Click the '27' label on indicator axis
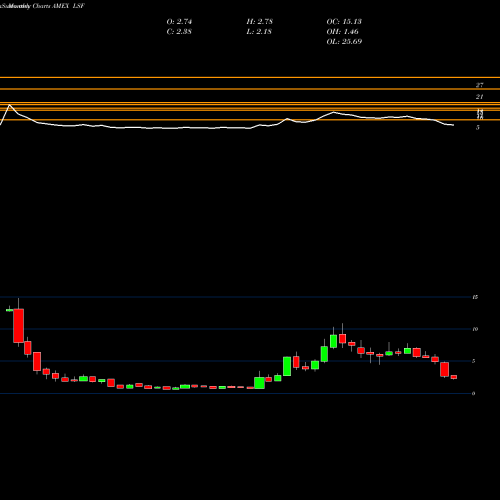This screenshot has width=500, height=500. (x=479, y=85)
